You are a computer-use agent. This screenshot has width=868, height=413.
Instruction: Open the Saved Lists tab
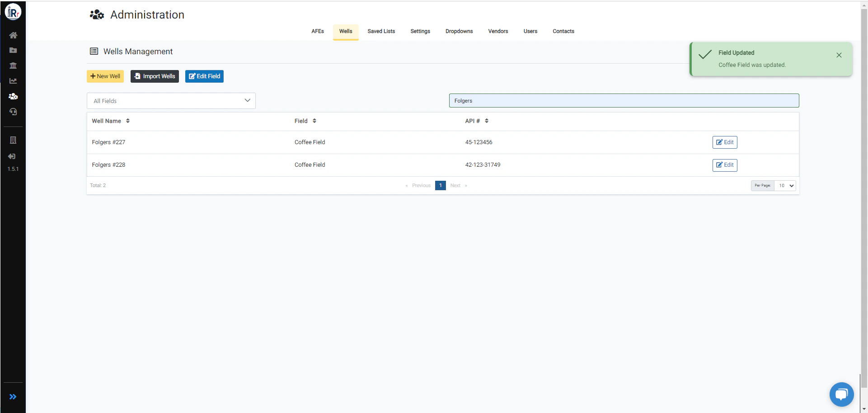click(381, 31)
